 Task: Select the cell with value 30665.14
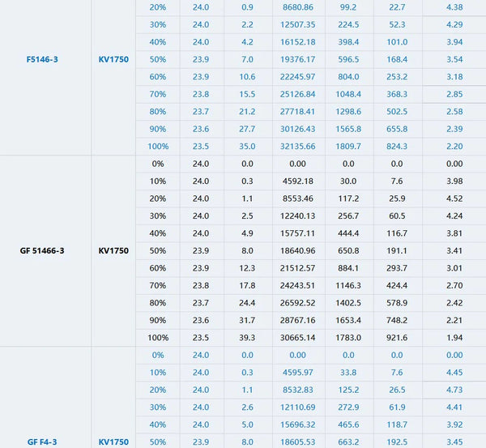click(297, 337)
